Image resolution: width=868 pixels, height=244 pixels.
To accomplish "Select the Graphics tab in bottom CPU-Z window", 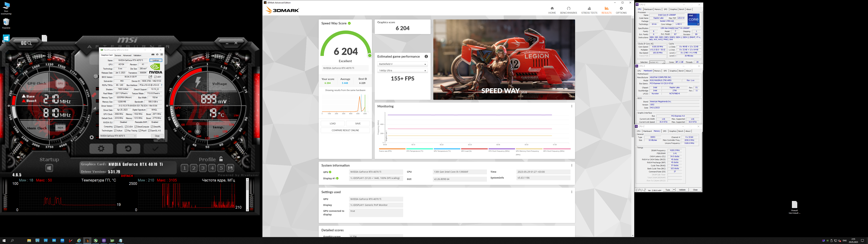I will click(673, 131).
